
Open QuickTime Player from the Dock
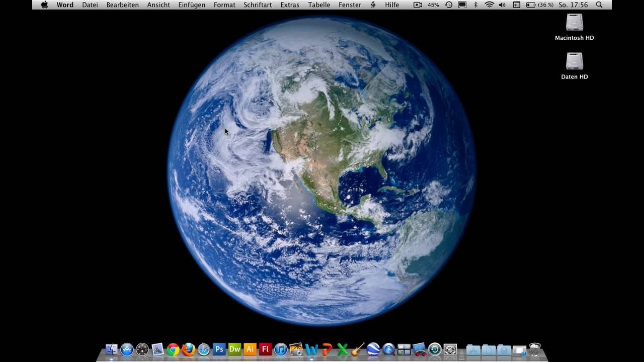point(388,349)
